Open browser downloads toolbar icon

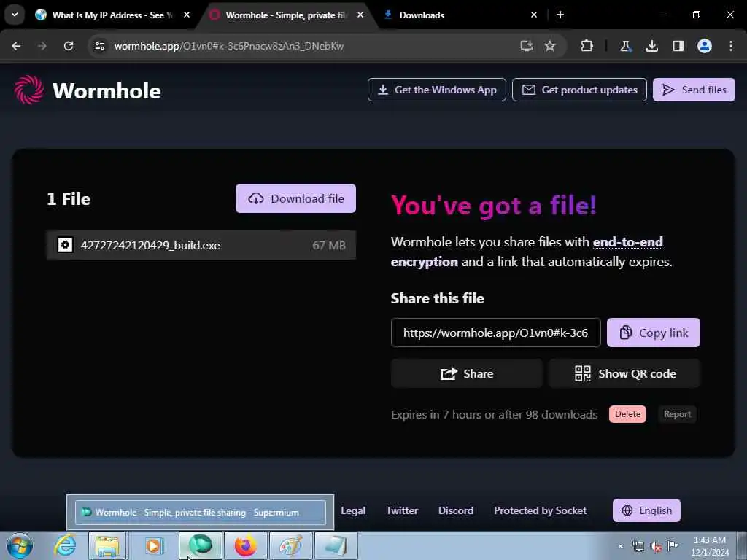coord(651,46)
